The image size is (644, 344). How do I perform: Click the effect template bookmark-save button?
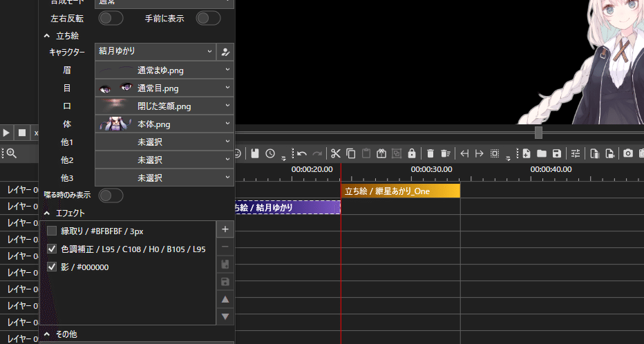225,265
